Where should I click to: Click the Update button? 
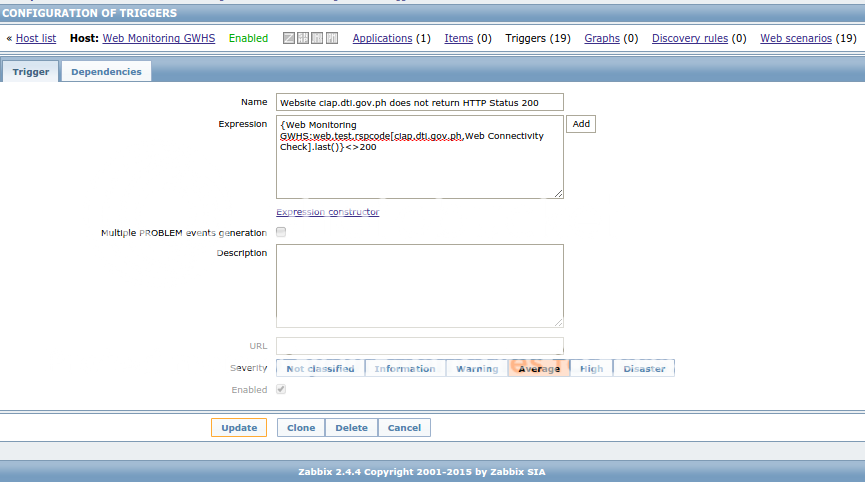tap(239, 428)
